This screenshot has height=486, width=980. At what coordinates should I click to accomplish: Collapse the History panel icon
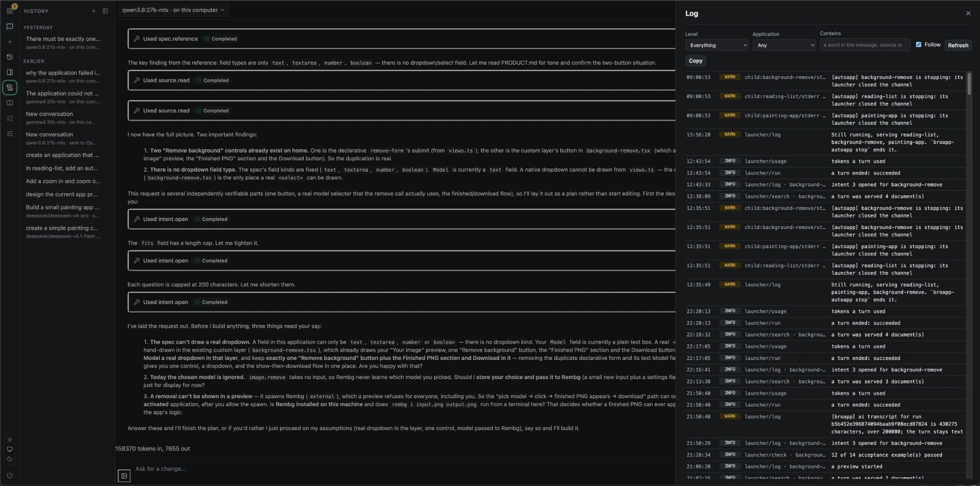[105, 11]
